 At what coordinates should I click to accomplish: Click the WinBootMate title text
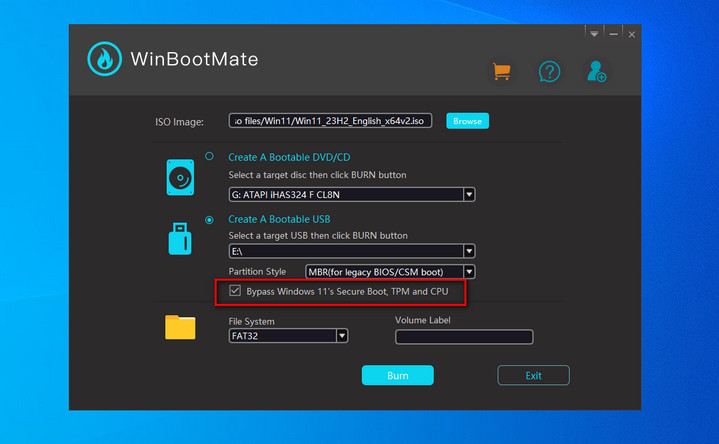point(194,59)
